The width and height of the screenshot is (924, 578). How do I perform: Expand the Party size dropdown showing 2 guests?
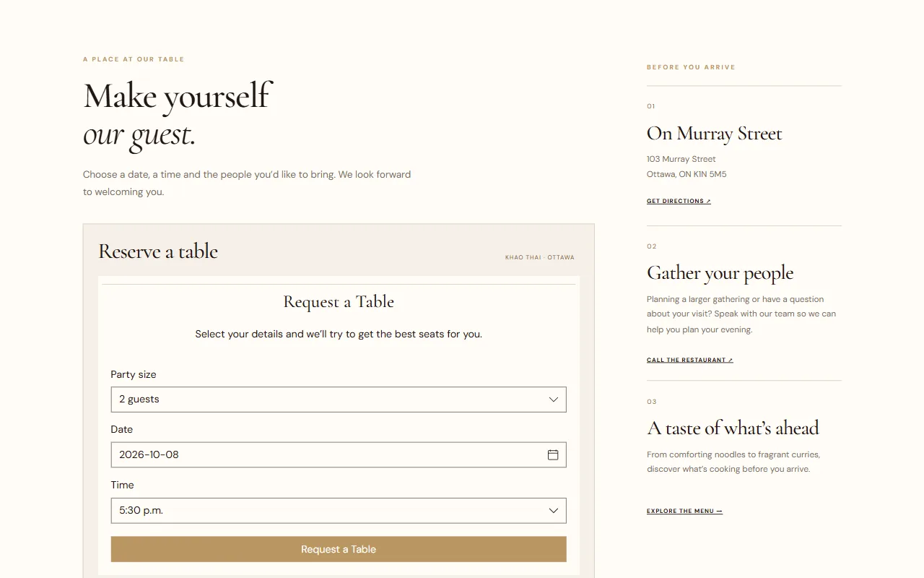point(339,400)
